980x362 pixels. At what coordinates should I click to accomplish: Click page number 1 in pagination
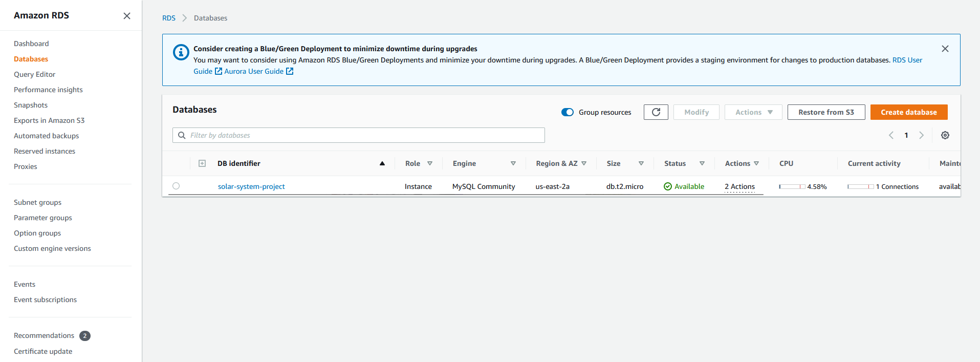(x=906, y=135)
